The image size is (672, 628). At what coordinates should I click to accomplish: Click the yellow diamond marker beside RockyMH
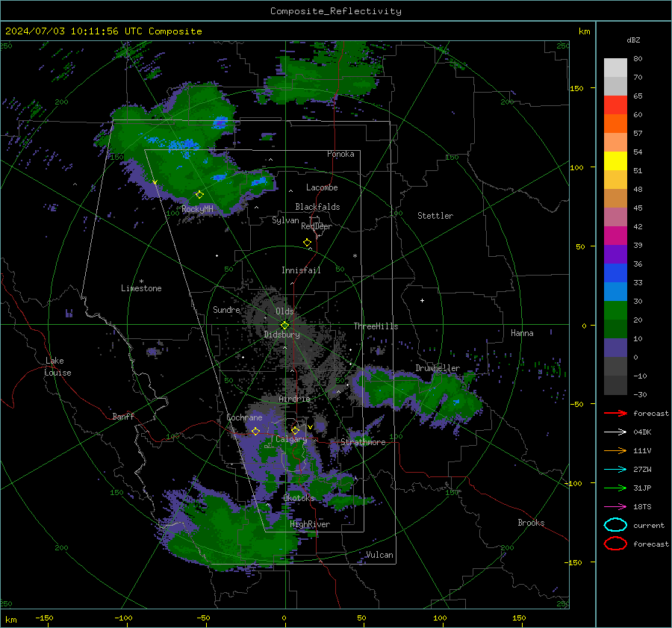[199, 195]
